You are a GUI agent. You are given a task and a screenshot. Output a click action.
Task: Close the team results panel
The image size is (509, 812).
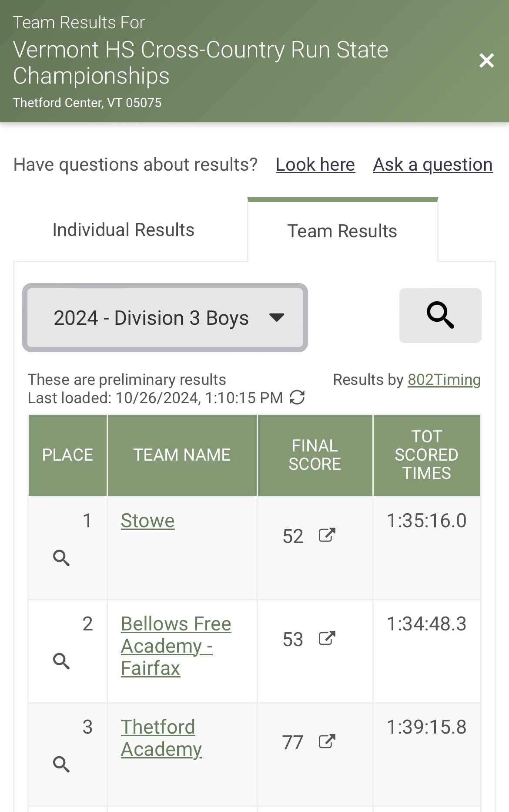486,61
